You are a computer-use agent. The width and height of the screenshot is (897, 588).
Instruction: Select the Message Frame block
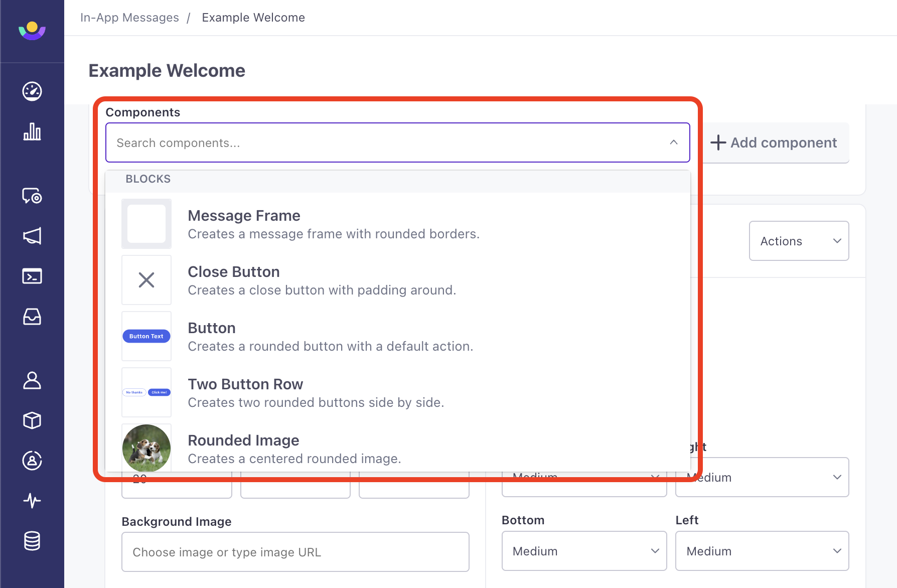pyautogui.click(x=398, y=224)
